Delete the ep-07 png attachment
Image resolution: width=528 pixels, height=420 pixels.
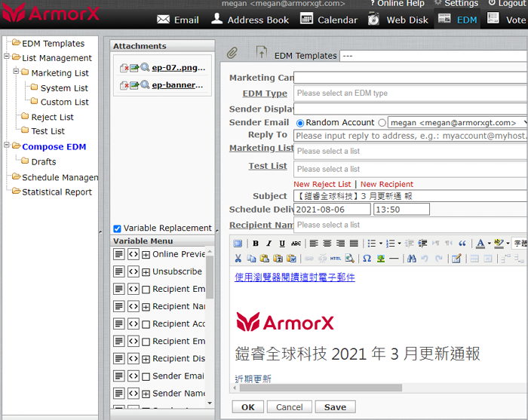coord(124,68)
